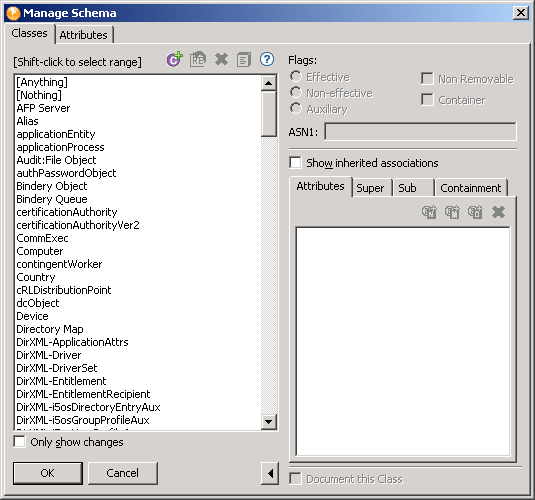535x500 pixels.
Task: Open the Attributes sub-tab under associations
Action: pos(320,186)
